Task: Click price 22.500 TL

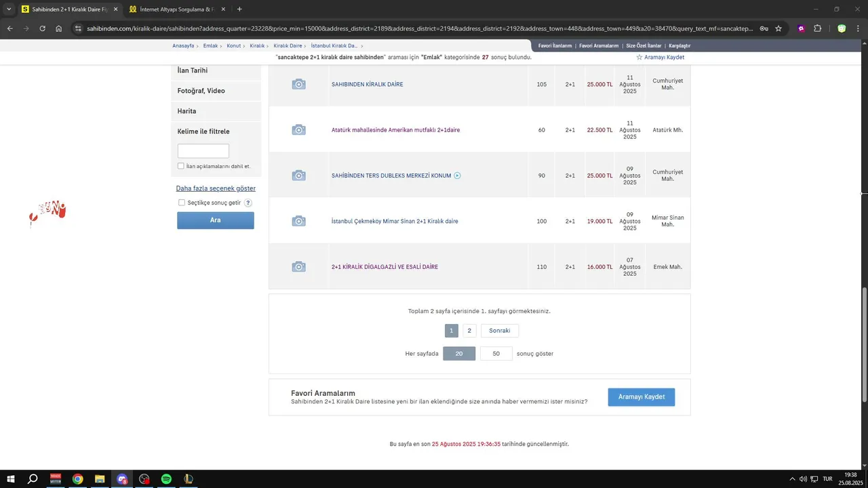Action: [599, 130]
